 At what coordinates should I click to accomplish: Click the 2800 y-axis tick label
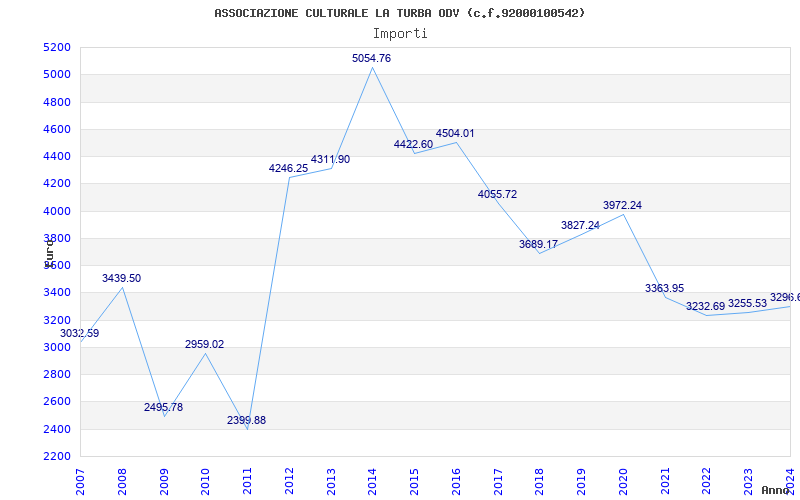click(57, 374)
